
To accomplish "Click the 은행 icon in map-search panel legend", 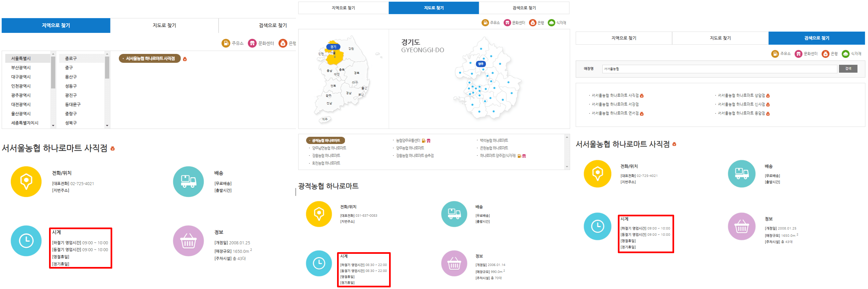I will (532, 23).
